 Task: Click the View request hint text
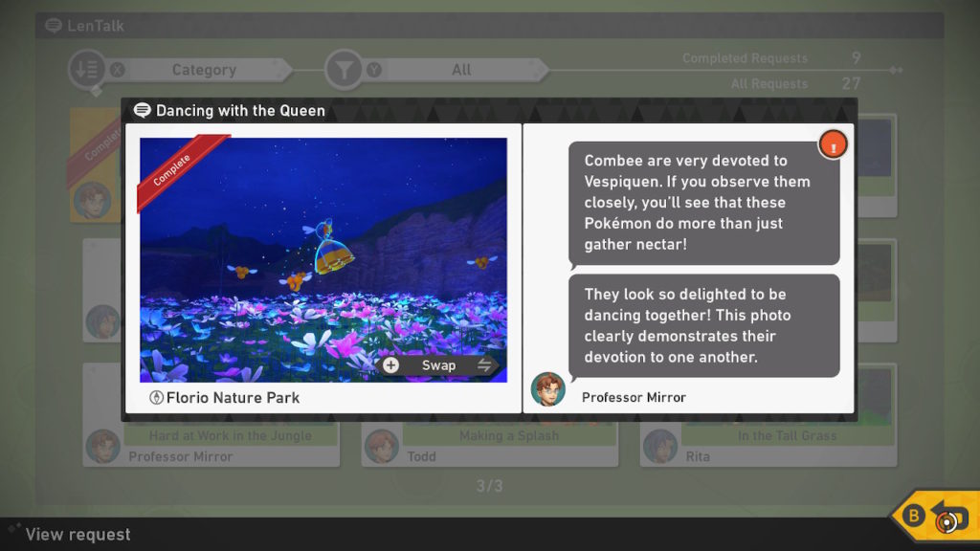(78, 534)
